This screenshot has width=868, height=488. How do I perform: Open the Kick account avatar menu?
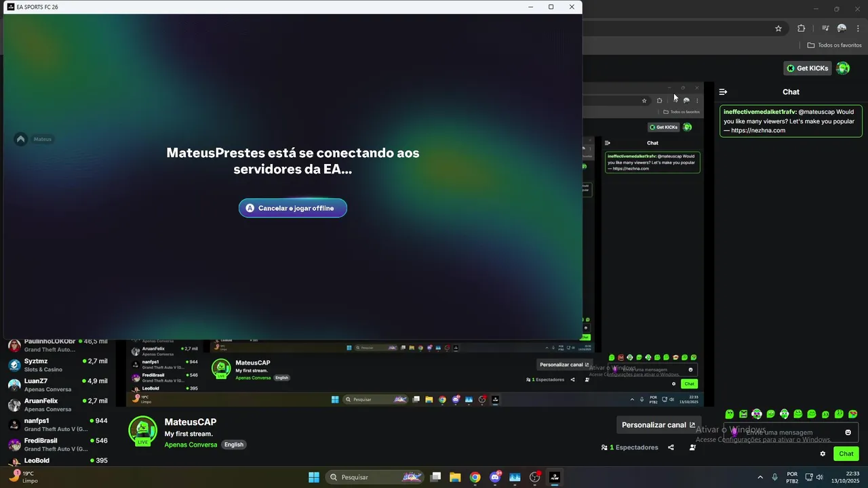(843, 68)
